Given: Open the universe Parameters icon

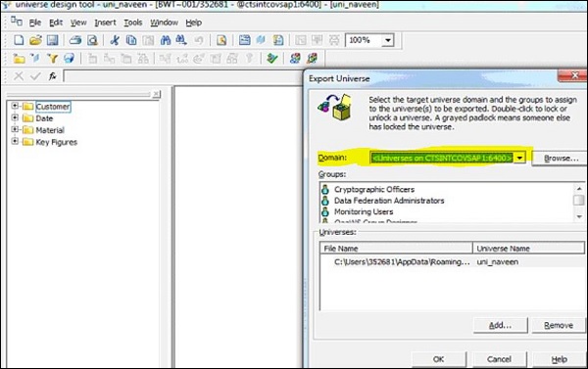Looking at the screenshot, I should [x=221, y=40].
